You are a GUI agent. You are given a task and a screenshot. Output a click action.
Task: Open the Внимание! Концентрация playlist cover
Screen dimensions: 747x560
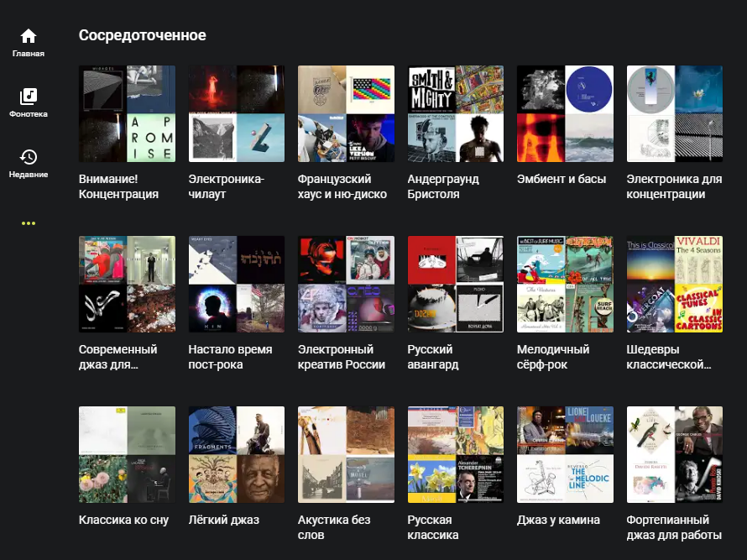coord(127,114)
